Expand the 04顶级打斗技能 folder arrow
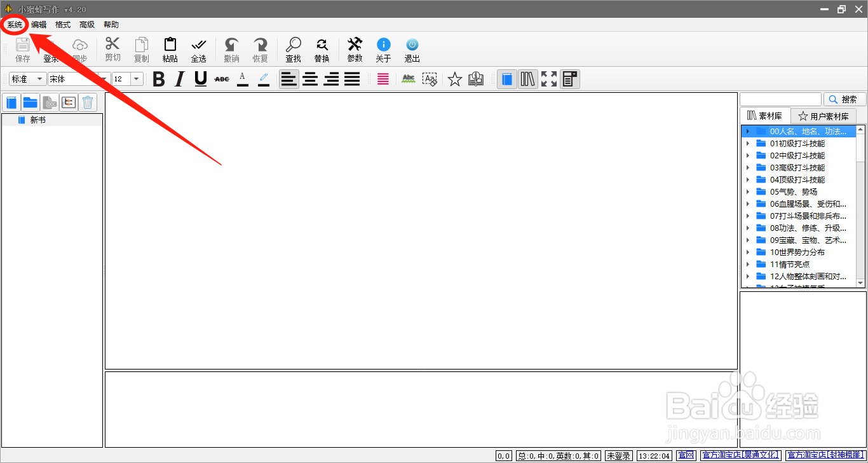This screenshot has height=463, width=868. point(748,180)
